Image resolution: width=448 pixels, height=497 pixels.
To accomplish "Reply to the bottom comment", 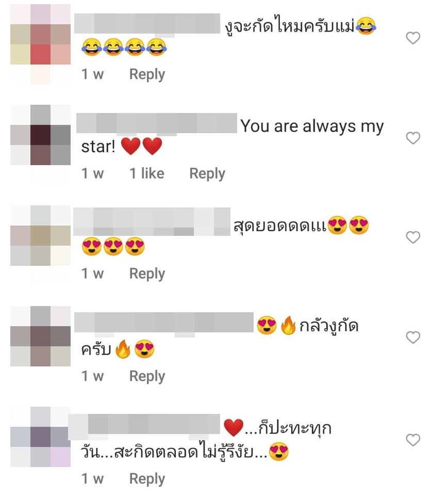I will pyautogui.click(x=147, y=479).
